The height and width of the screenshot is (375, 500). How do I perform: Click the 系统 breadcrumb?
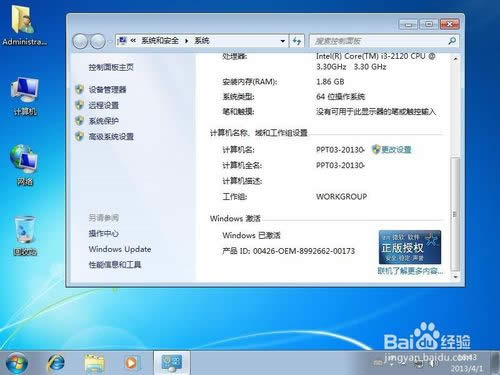point(202,41)
